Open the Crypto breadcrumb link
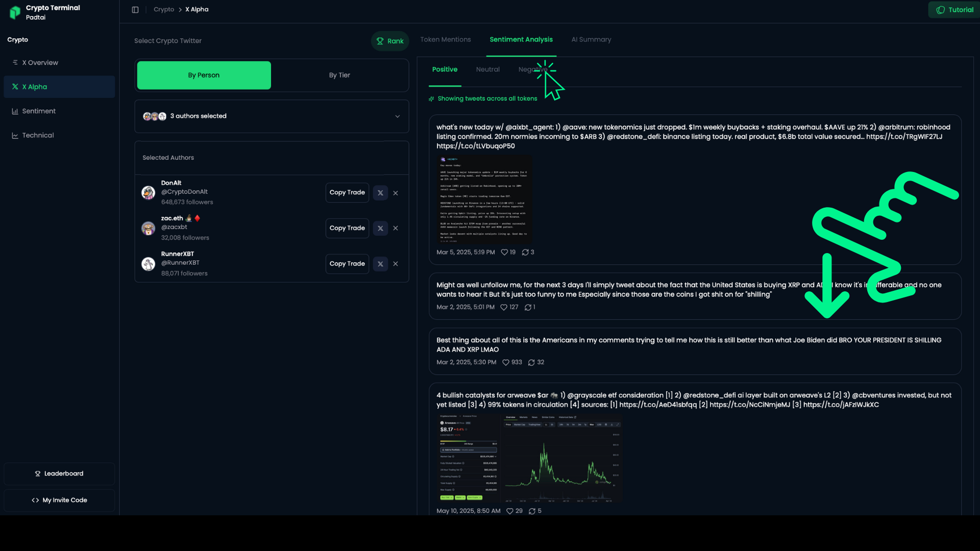This screenshot has width=980, height=551. point(164,10)
